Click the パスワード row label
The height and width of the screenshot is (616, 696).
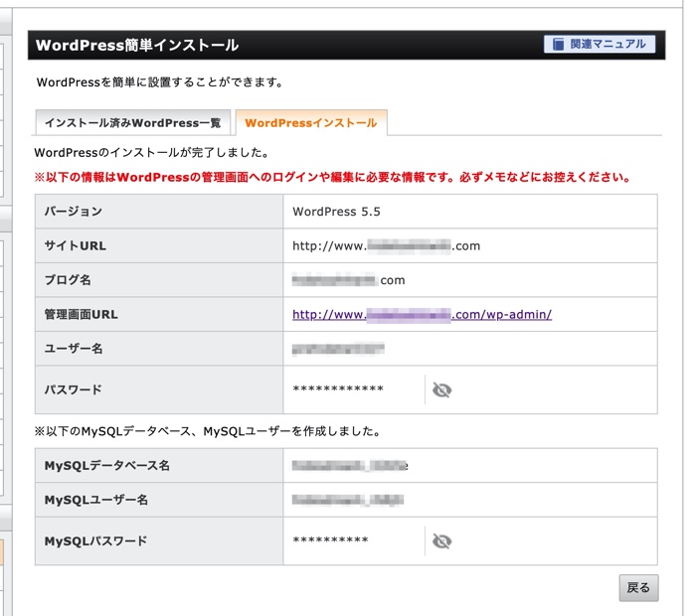click(x=73, y=390)
